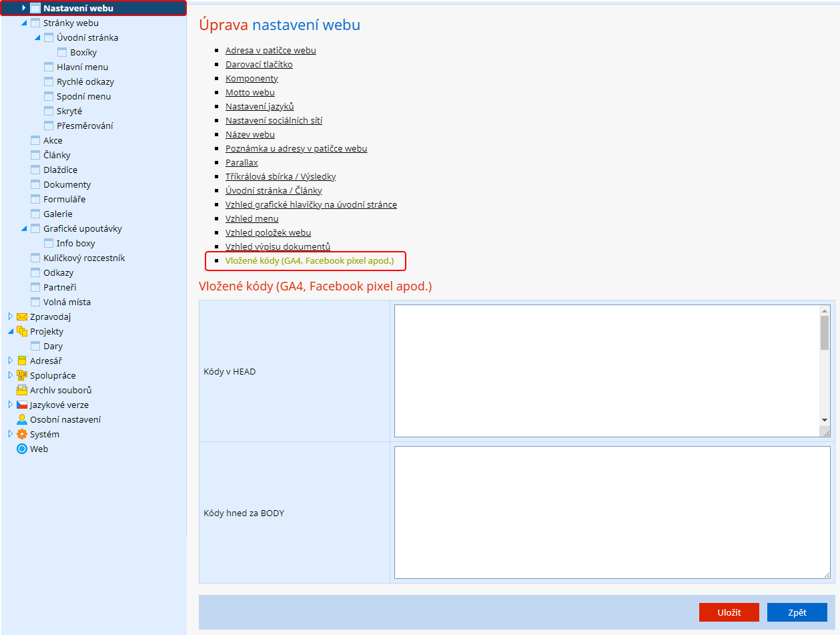This screenshot has width=840, height=635.
Task: Open the Vzhled položek webu link
Action: (x=268, y=232)
